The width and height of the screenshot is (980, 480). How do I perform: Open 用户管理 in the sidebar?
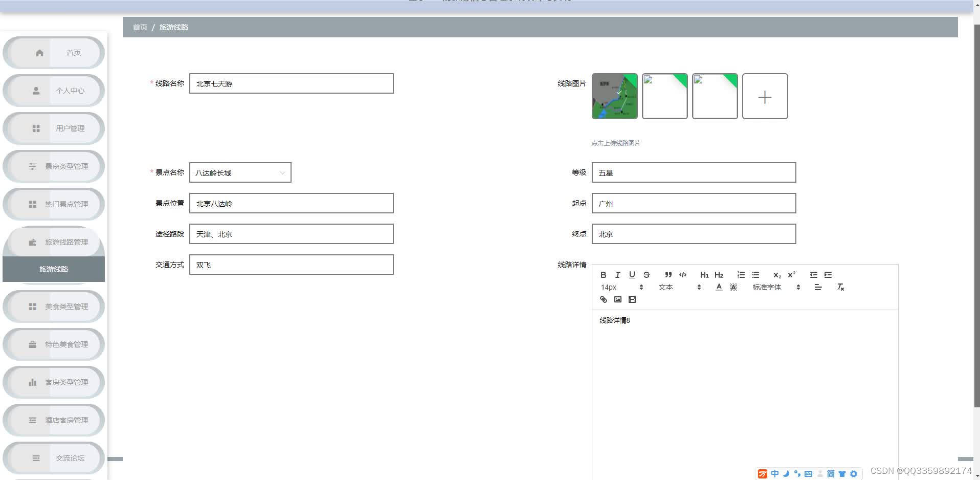(54, 128)
